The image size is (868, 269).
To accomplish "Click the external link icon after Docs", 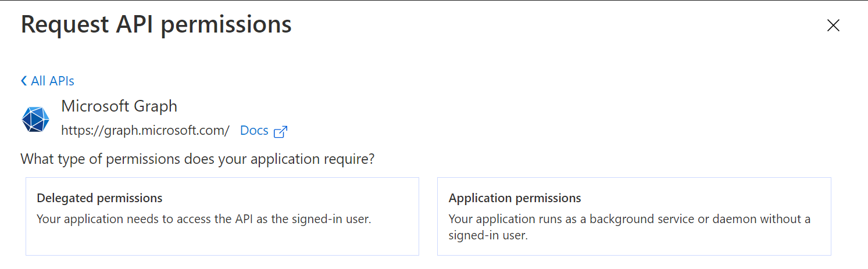I will [280, 131].
